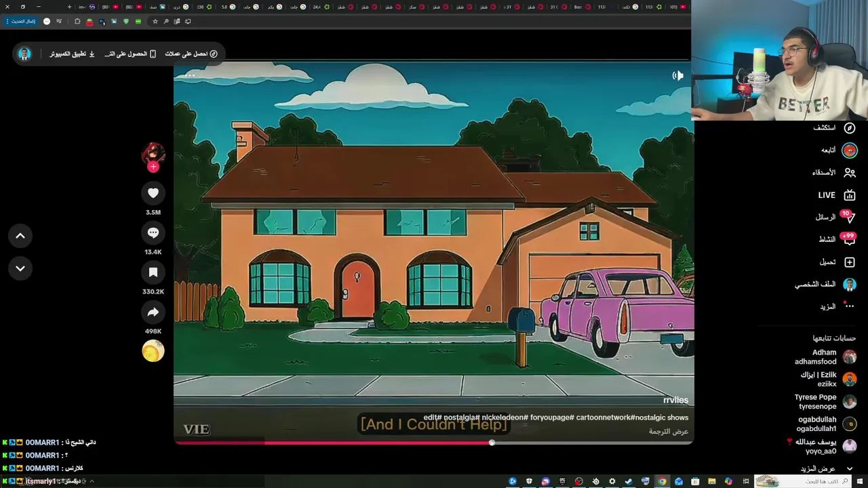
Task: Click عرض الترجمة show translation under caption
Action: [x=669, y=432]
